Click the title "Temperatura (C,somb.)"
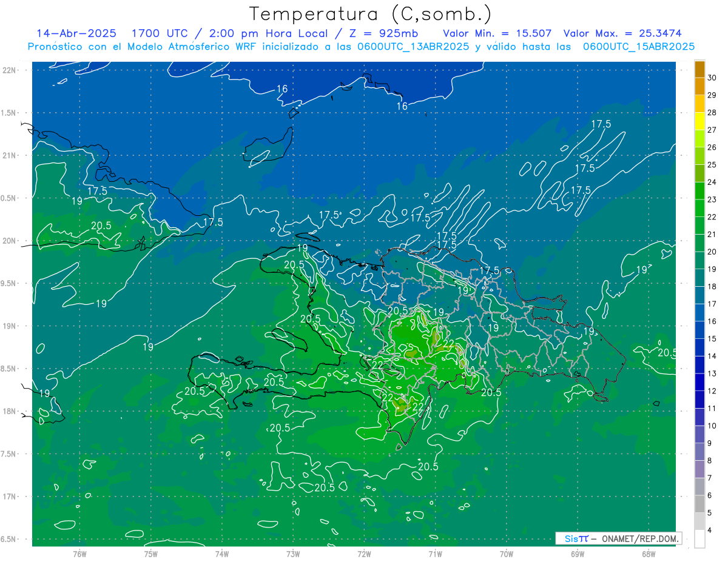This screenshot has height=562, width=728. coord(371,15)
